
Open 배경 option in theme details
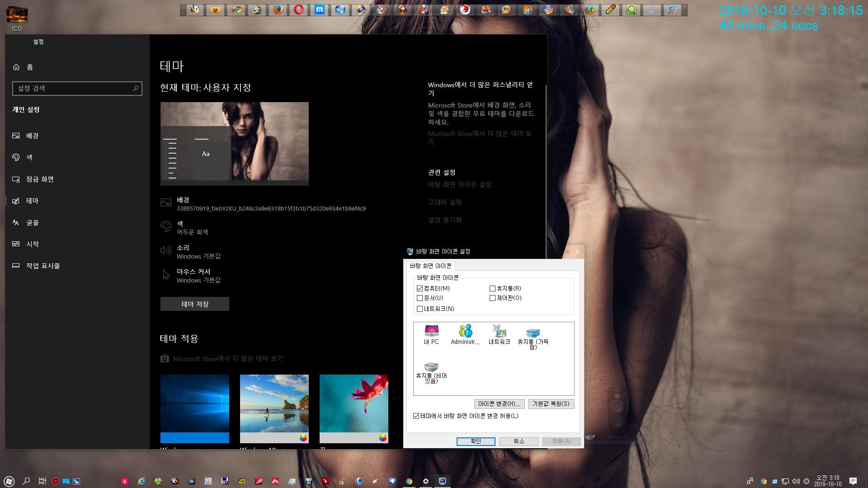point(263,204)
